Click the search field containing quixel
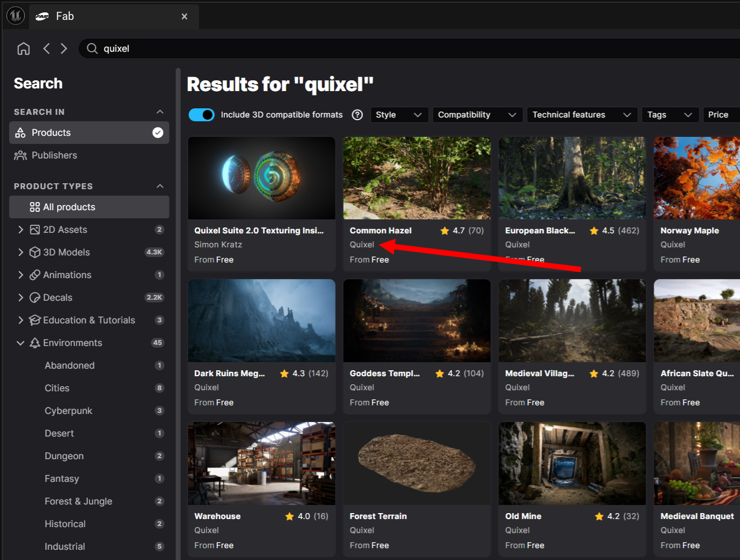 pos(410,49)
